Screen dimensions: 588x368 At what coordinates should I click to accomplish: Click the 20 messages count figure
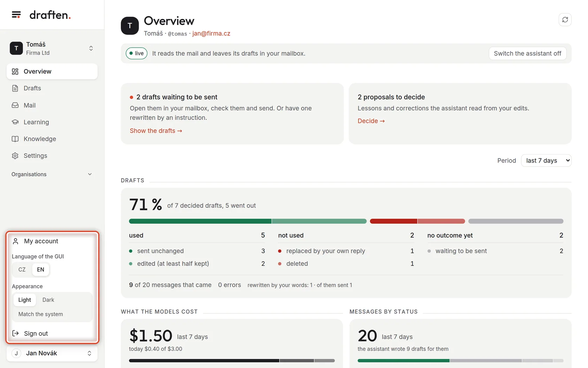click(x=367, y=336)
